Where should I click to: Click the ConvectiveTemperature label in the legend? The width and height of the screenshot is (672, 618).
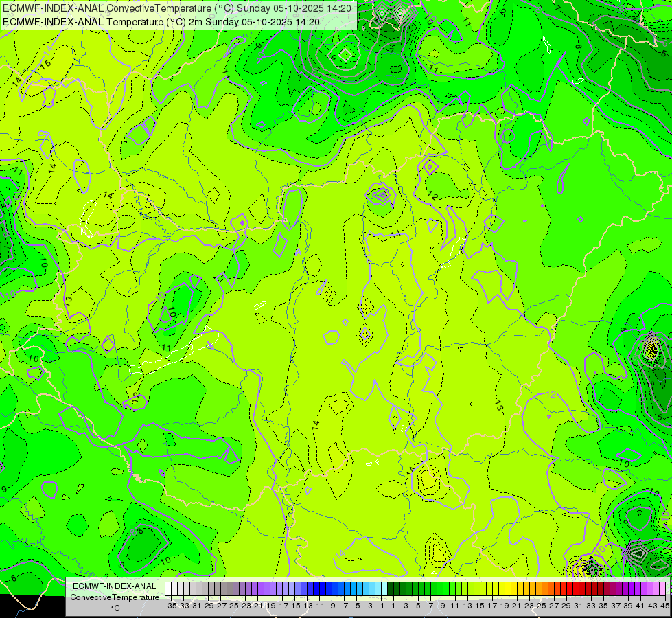(115, 597)
